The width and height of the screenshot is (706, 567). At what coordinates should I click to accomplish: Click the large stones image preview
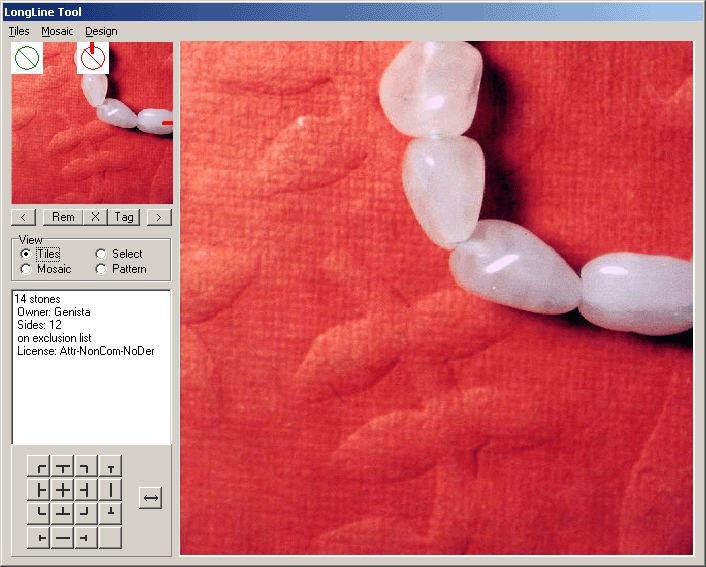[x=436, y=298]
